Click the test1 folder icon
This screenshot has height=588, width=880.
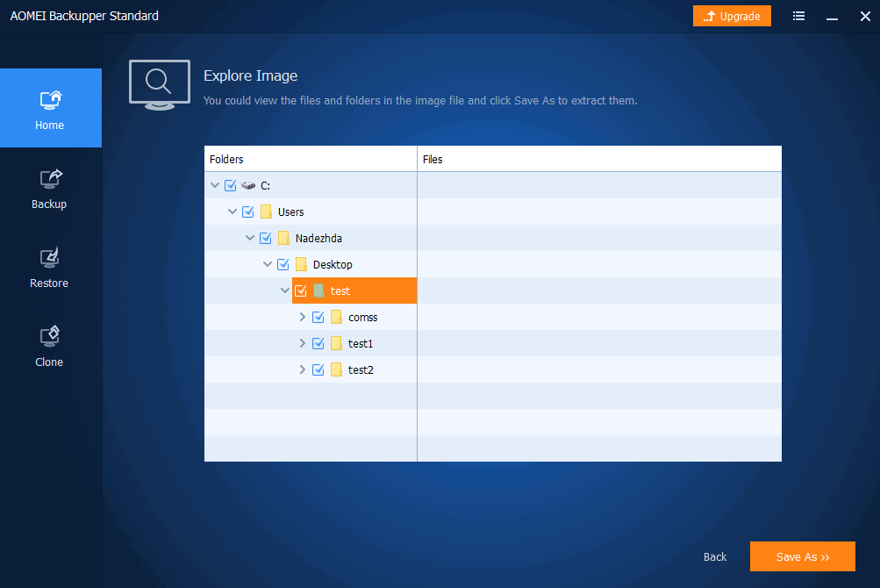336,343
